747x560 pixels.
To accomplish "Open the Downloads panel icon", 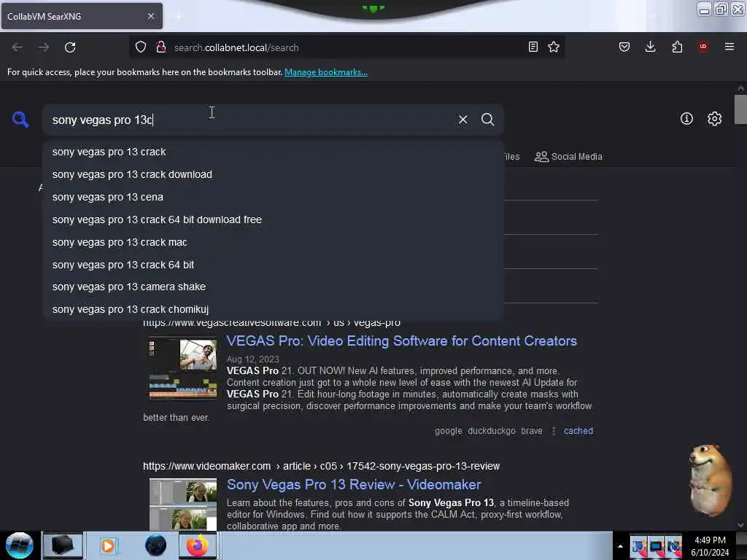I will (x=650, y=47).
